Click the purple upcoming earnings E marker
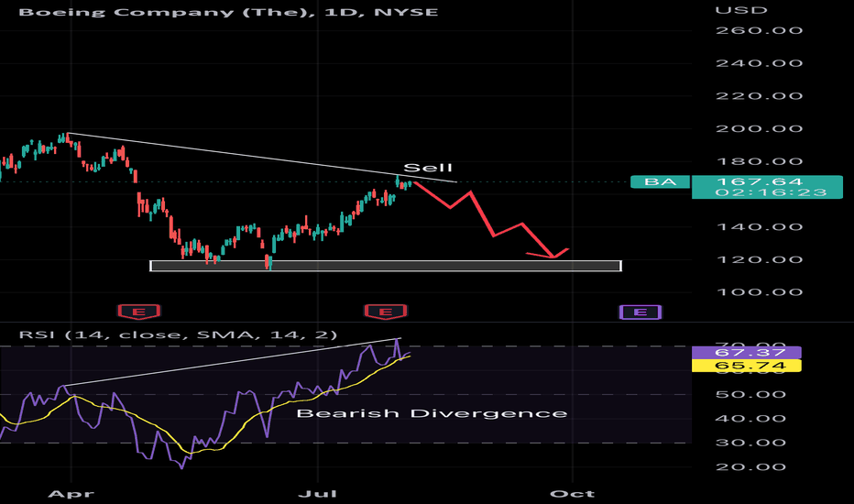Viewport: 854px width, 504px height. pyautogui.click(x=640, y=312)
